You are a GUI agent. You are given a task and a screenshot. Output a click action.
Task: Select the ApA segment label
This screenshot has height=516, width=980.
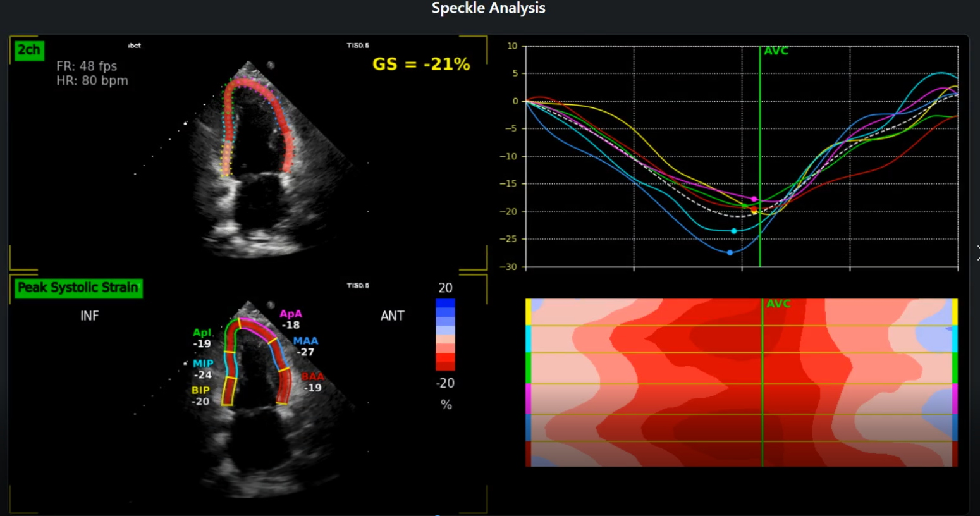pyautogui.click(x=291, y=314)
